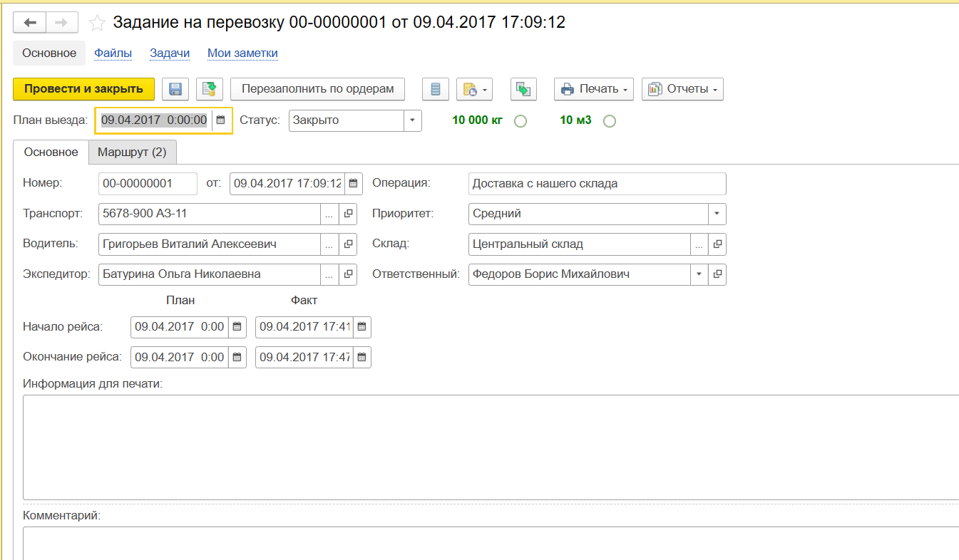
Task: Open calendar for Начало рейса Факт
Action: (x=361, y=327)
